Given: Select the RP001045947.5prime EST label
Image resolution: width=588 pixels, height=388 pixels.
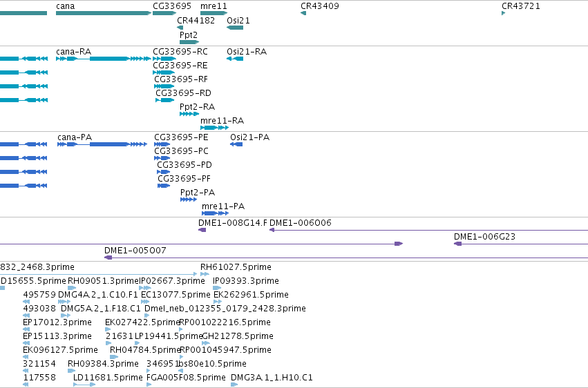Looking at the screenshot, I should click(225, 350).
